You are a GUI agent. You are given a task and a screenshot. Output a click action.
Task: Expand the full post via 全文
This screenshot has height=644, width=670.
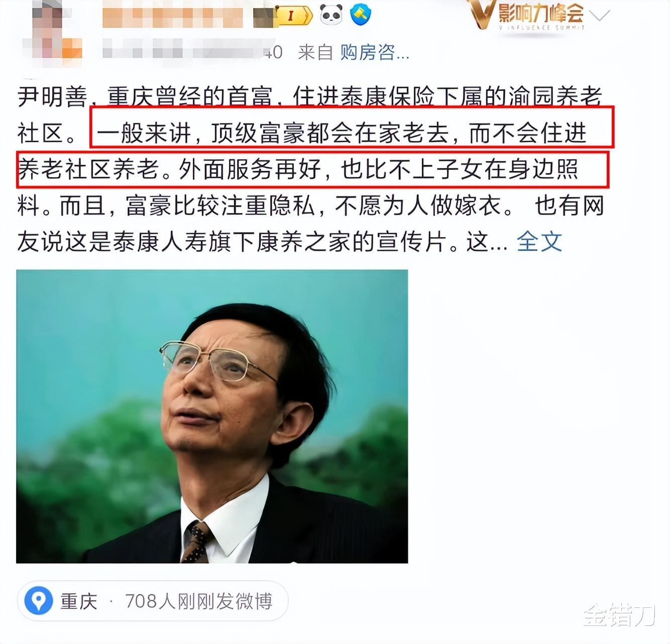coord(539,242)
